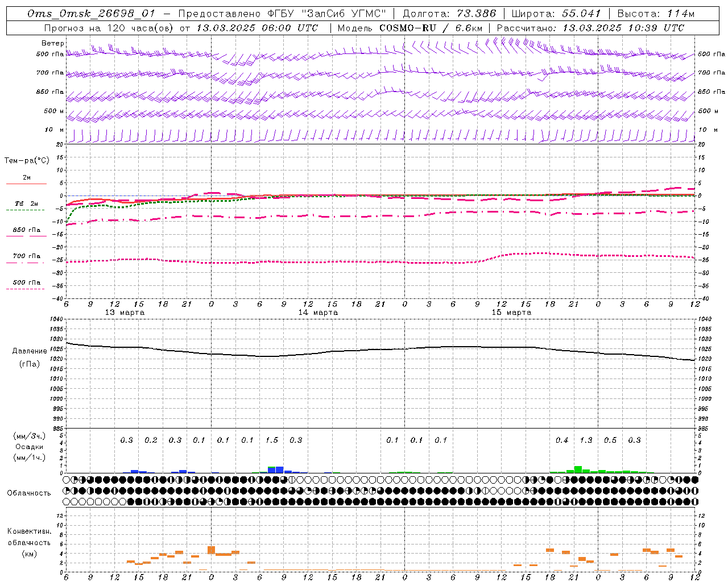
Task: Click the tallest green precipitation bar
Action: pyautogui.click(x=578, y=469)
